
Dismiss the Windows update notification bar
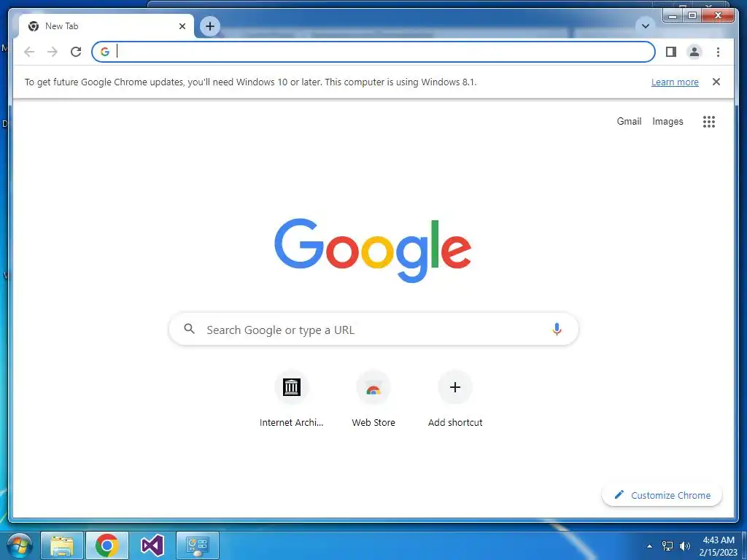716,82
